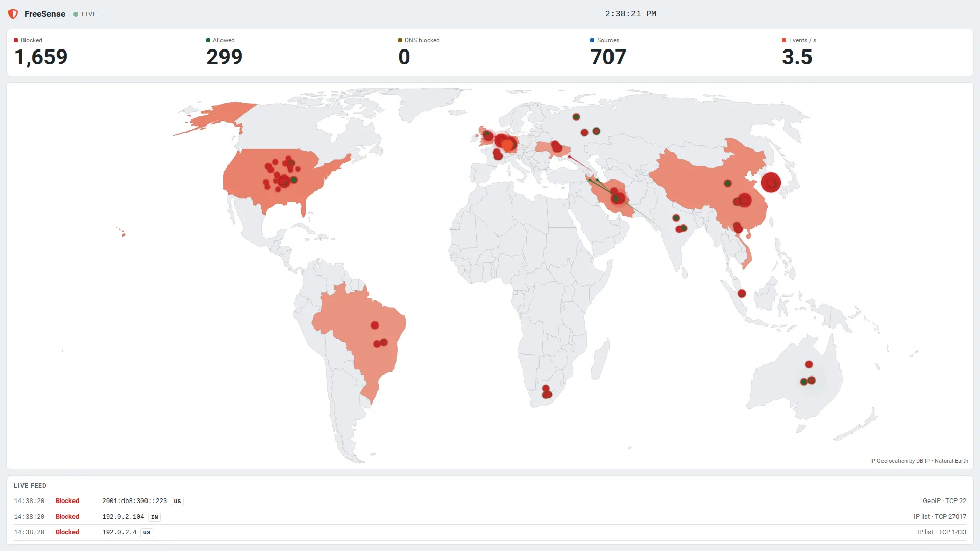Click the LIVE FEED heading

coord(30,486)
